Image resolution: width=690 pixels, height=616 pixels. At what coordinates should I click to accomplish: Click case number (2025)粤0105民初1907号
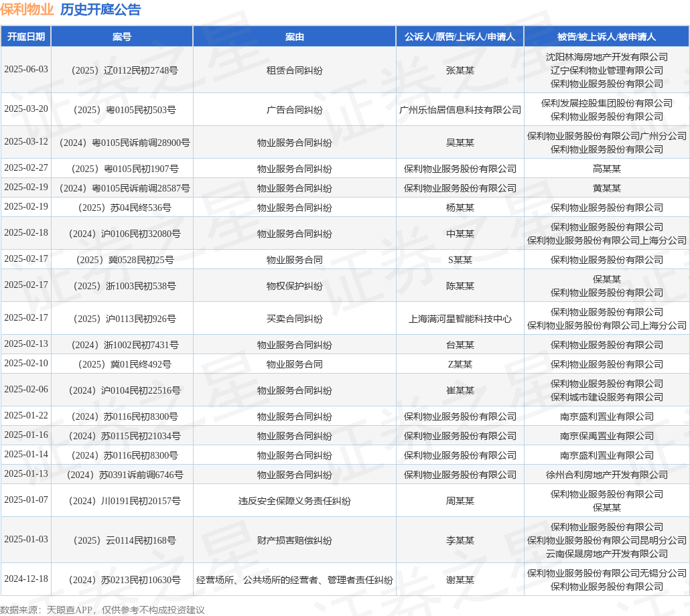[x=125, y=169]
